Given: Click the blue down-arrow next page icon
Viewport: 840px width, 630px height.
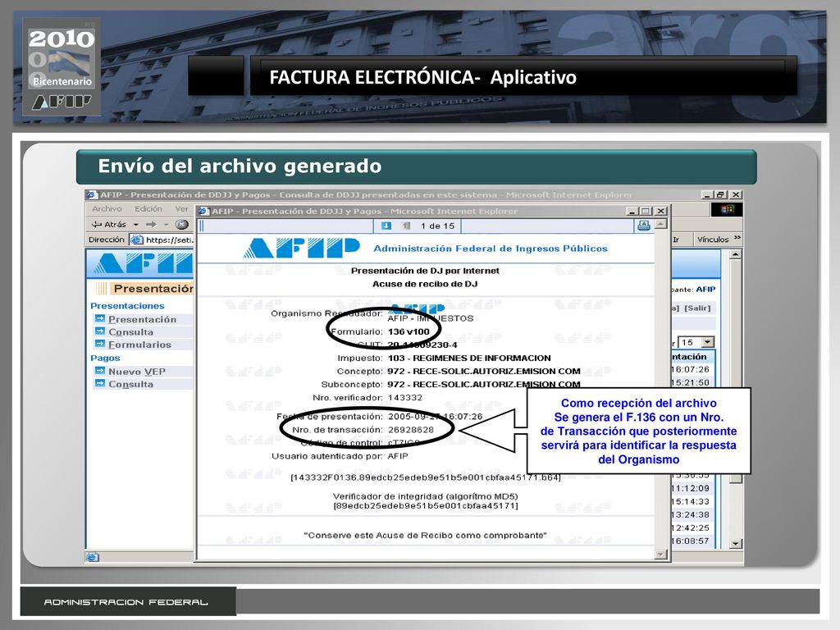Looking at the screenshot, I should coord(386,226).
